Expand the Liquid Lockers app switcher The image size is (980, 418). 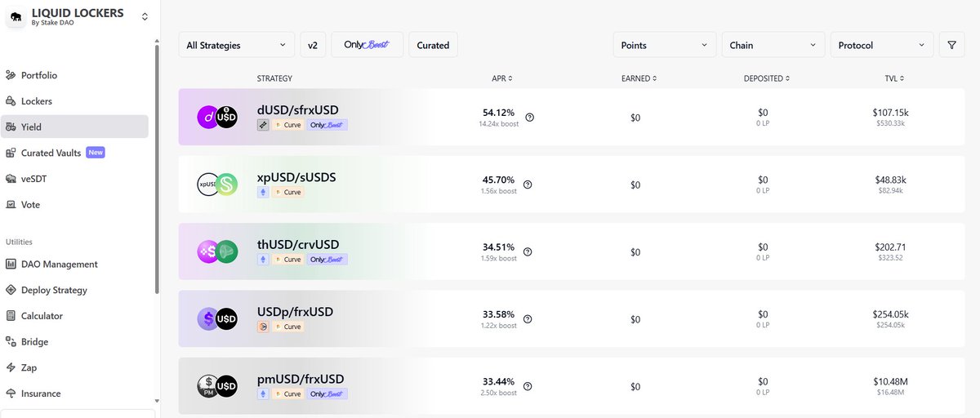tap(145, 16)
